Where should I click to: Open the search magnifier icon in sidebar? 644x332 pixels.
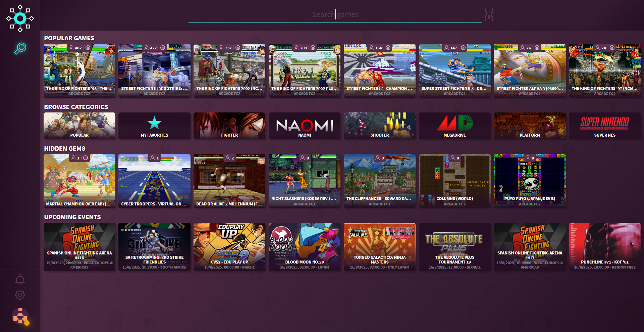20,48
